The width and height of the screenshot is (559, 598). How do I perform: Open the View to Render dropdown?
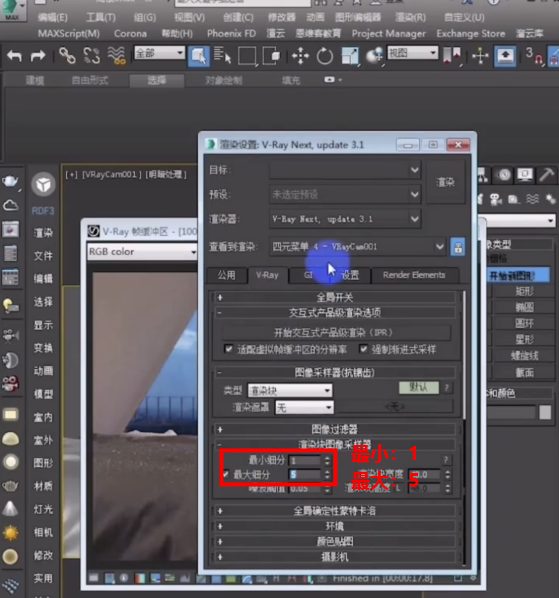click(358, 247)
